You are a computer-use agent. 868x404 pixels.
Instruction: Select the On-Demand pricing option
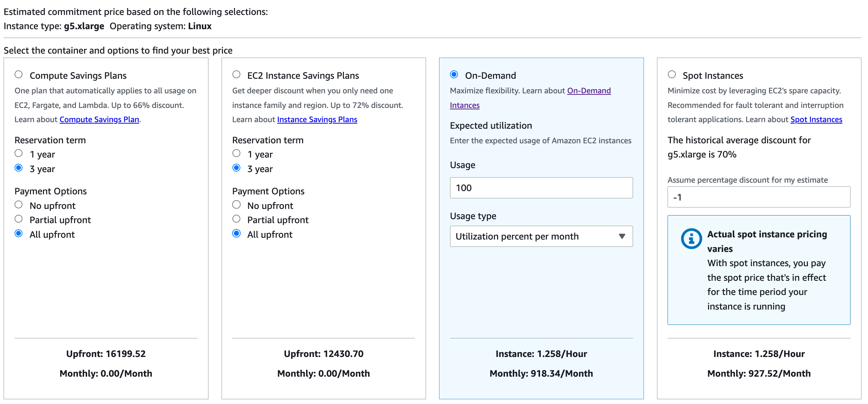coord(454,74)
